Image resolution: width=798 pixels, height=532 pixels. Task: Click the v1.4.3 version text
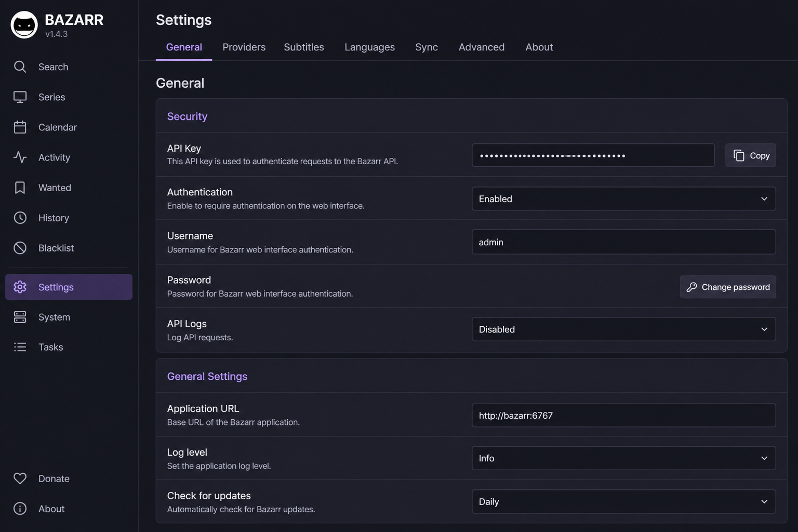56,34
